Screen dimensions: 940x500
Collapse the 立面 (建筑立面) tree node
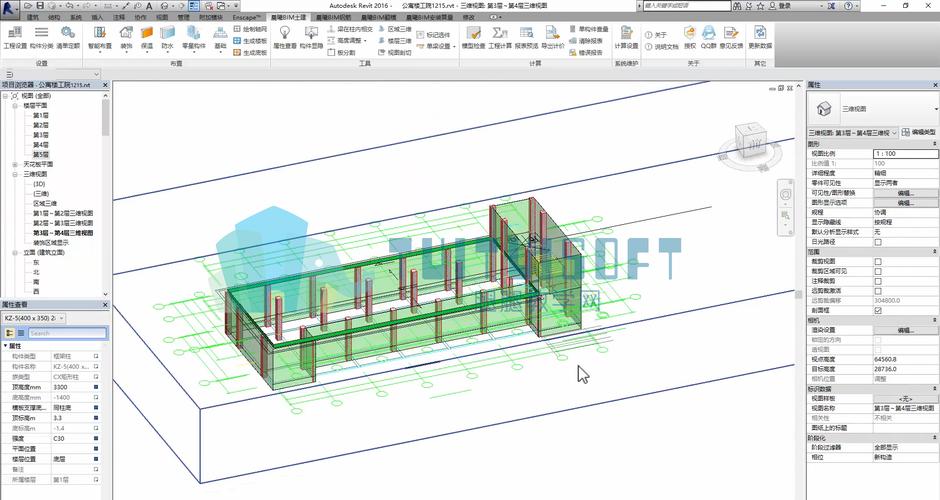(15, 252)
